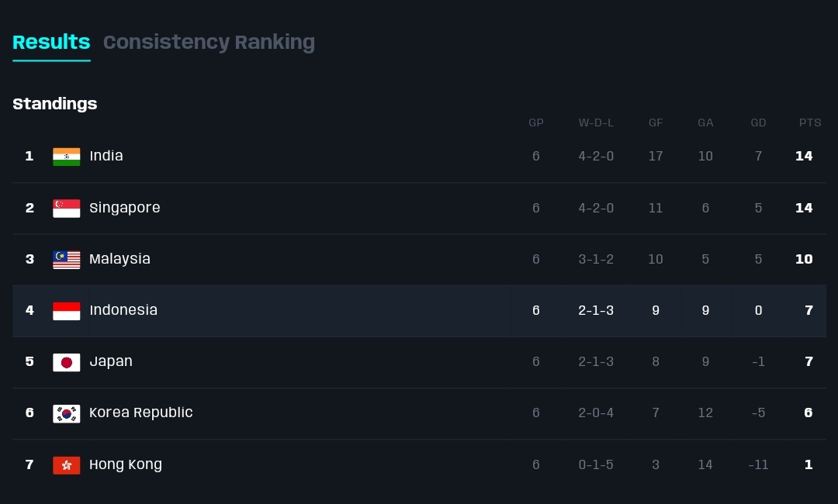
Task: Select the Korea Republic team name
Action: [141, 413]
